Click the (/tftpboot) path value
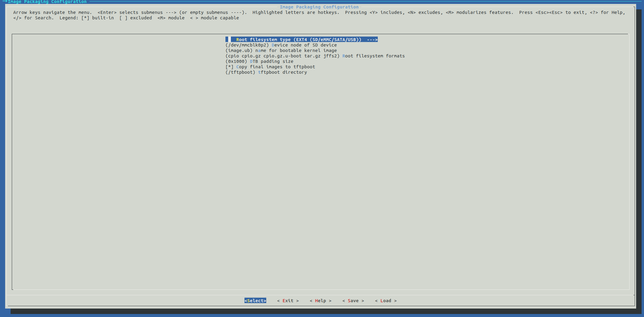 click(241, 72)
